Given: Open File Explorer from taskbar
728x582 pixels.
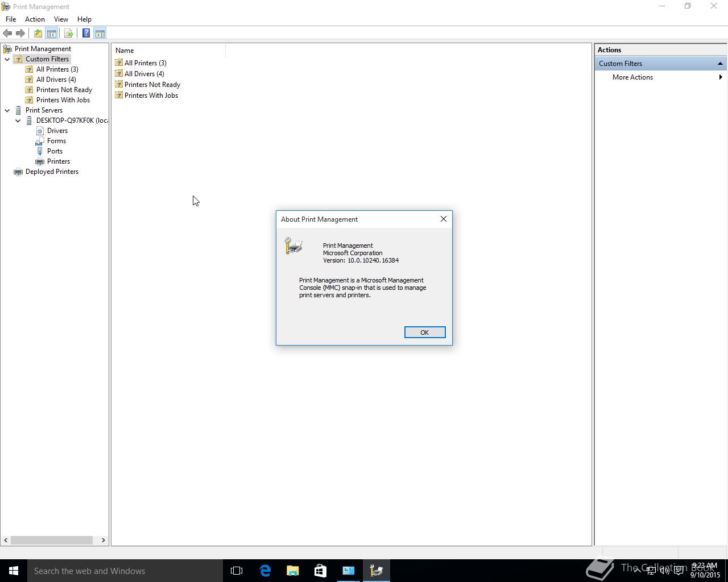Looking at the screenshot, I should (292, 571).
